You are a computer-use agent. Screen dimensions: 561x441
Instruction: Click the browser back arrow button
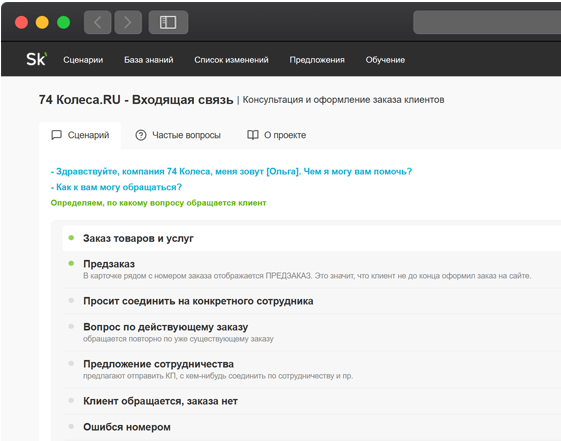97,22
